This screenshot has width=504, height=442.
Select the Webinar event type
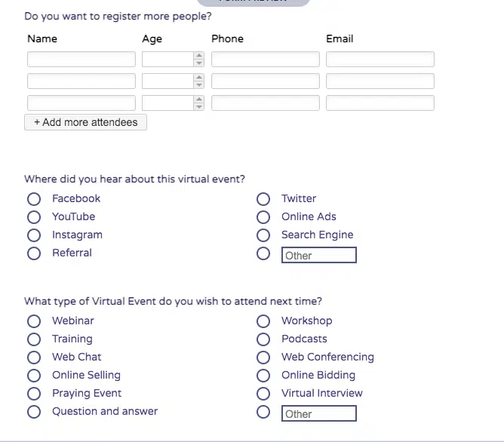pyautogui.click(x=34, y=321)
